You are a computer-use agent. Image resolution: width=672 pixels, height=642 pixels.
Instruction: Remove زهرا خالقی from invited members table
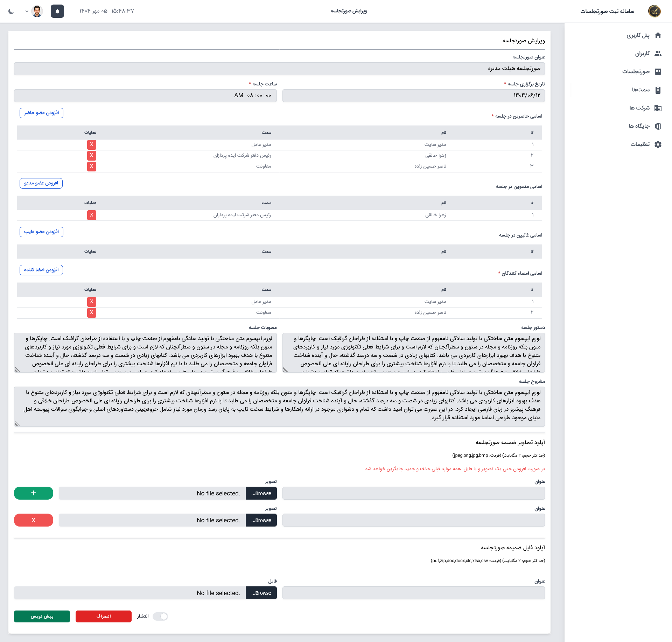click(x=92, y=215)
